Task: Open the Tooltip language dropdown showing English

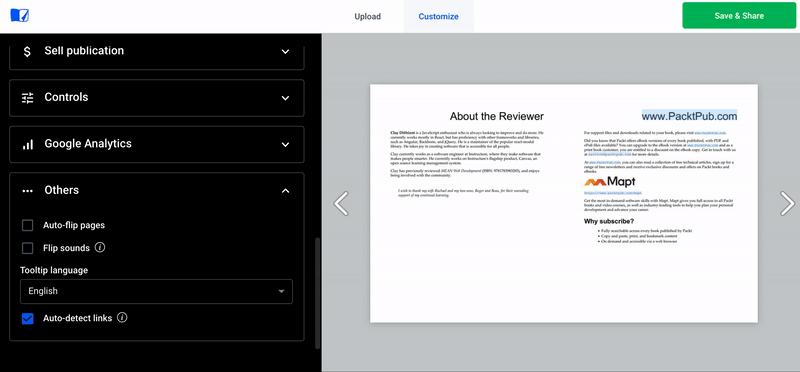Action: tap(157, 291)
